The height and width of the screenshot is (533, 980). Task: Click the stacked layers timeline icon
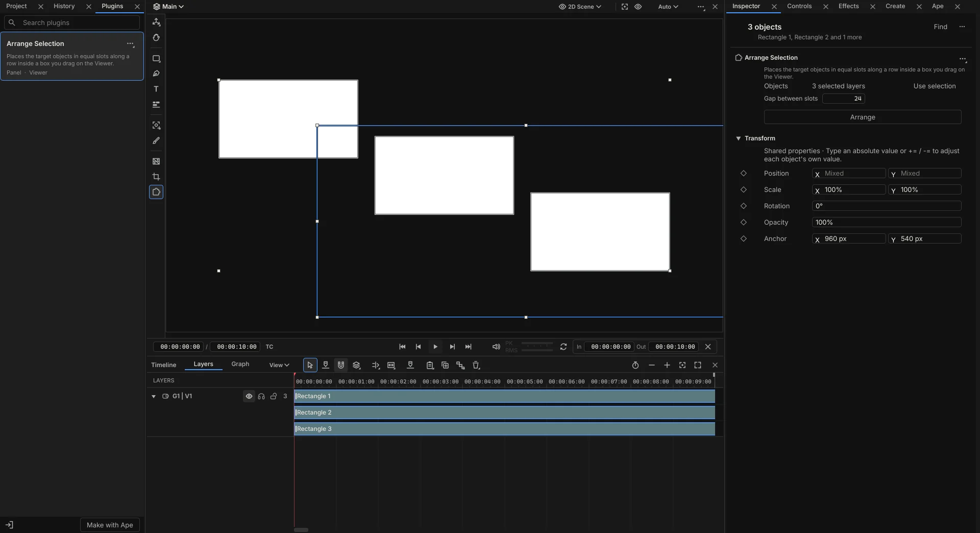pyautogui.click(x=357, y=365)
